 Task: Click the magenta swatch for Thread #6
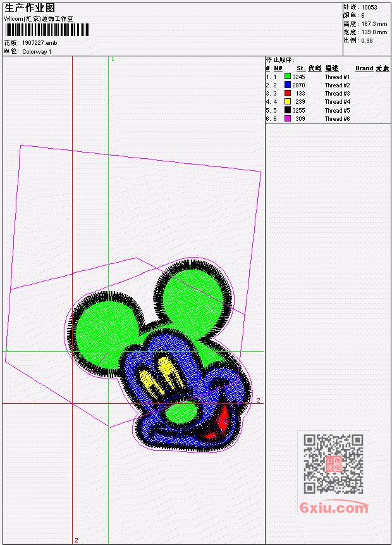click(288, 118)
